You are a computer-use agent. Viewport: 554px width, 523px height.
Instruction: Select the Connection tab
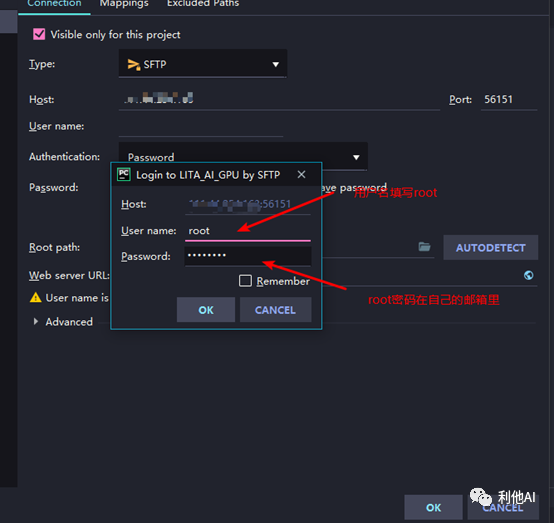pyautogui.click(x=54, y=4)
